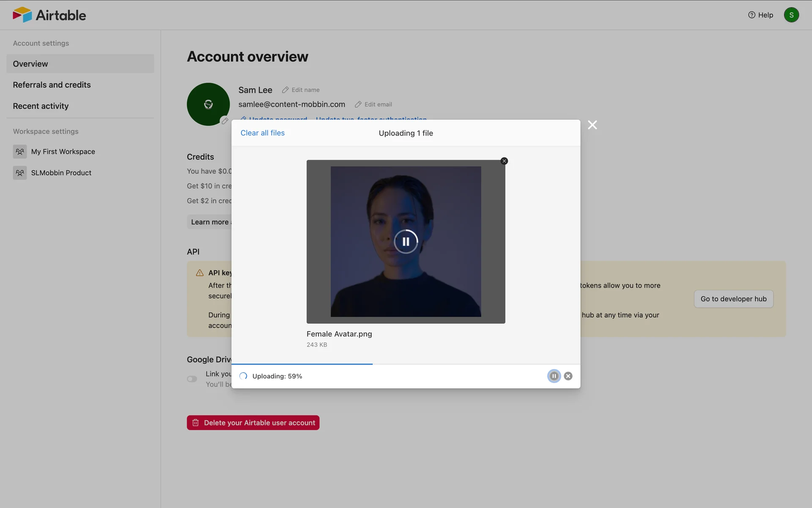Image resolution: width=812 pixels, height=508 pixels.
Task: Click the Airtable logo
Action: point(49,15)
